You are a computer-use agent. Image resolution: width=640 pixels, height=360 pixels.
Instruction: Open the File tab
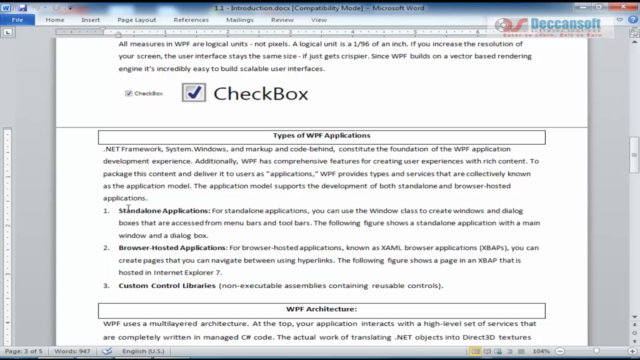17,20
